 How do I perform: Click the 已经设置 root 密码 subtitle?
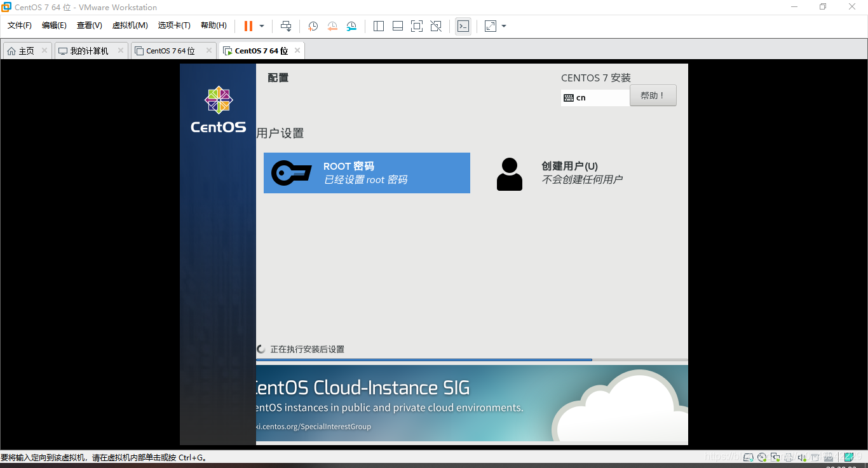[x=365, y=180]
